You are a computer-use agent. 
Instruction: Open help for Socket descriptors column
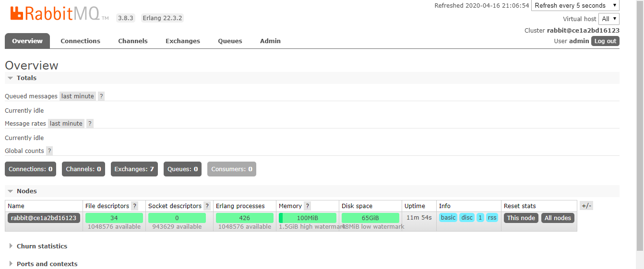(207, 206)
